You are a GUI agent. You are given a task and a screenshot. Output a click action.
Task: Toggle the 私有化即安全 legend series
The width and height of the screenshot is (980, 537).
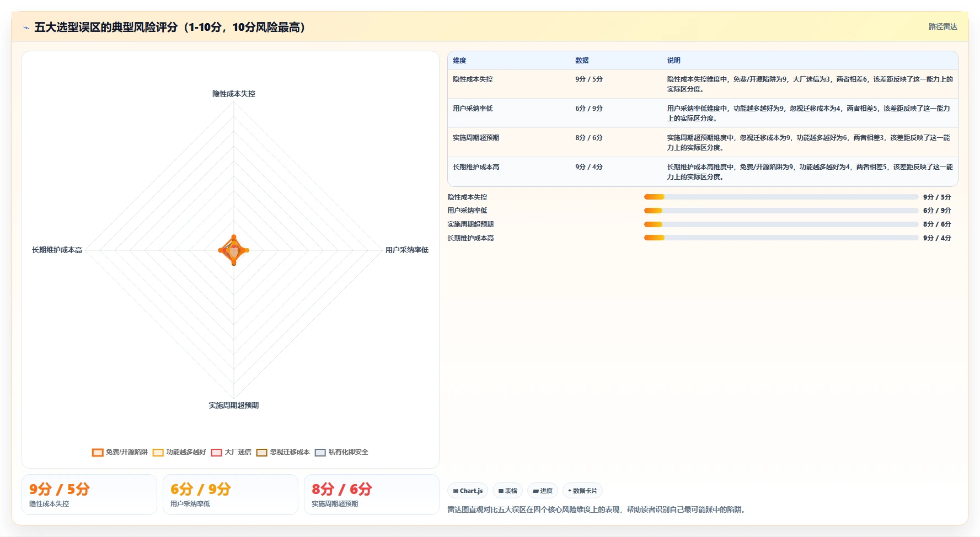(341, 452)
